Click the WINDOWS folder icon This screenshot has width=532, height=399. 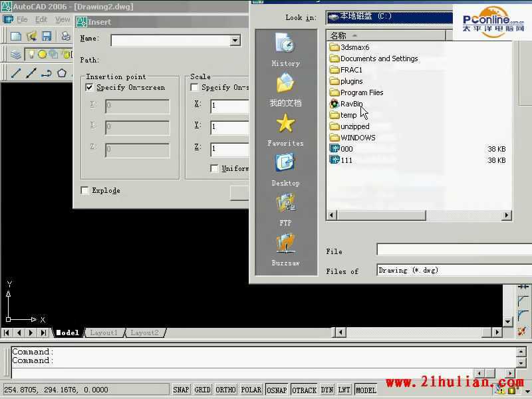click(334, 138)
